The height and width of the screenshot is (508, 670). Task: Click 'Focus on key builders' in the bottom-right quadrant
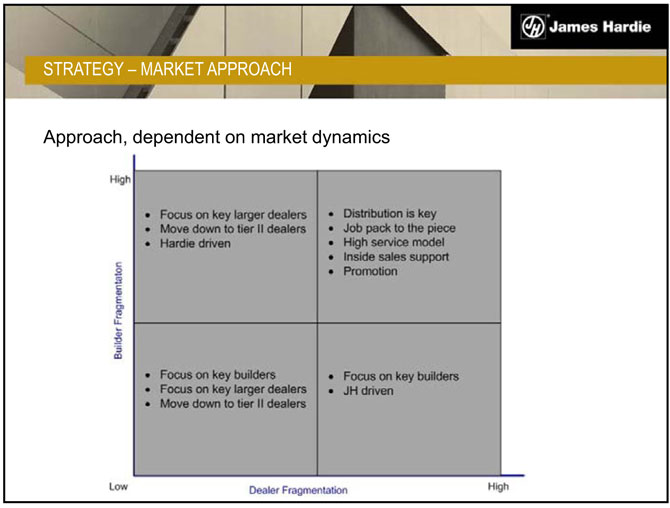tap(401, 377)
